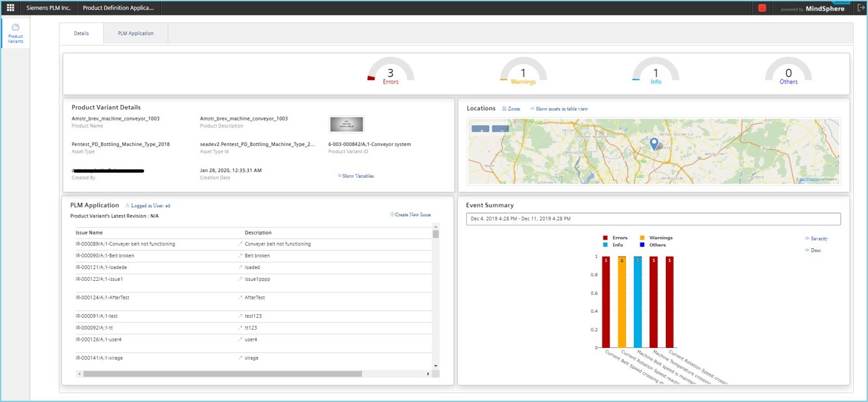
Task: Click the red notification indicator in header
Action: [x=762, y=8]
